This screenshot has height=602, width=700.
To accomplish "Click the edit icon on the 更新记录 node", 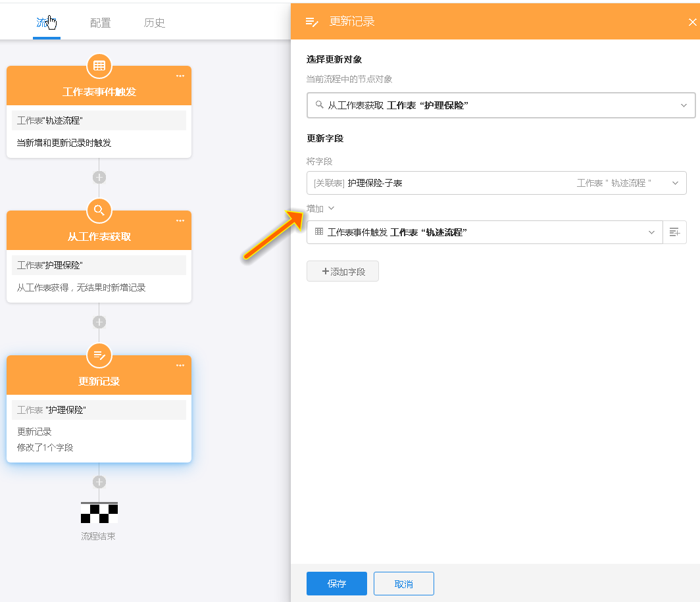I will point(99,355).
